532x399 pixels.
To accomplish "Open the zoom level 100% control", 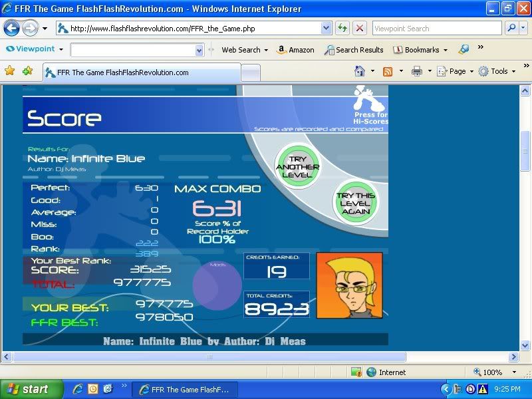I will coord(492,372).
